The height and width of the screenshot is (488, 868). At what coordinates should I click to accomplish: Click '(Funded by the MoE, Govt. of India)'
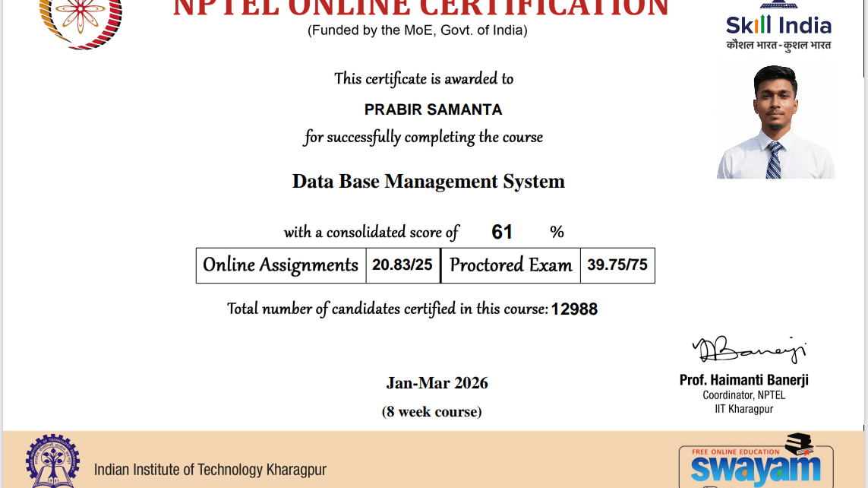[418, 30]
